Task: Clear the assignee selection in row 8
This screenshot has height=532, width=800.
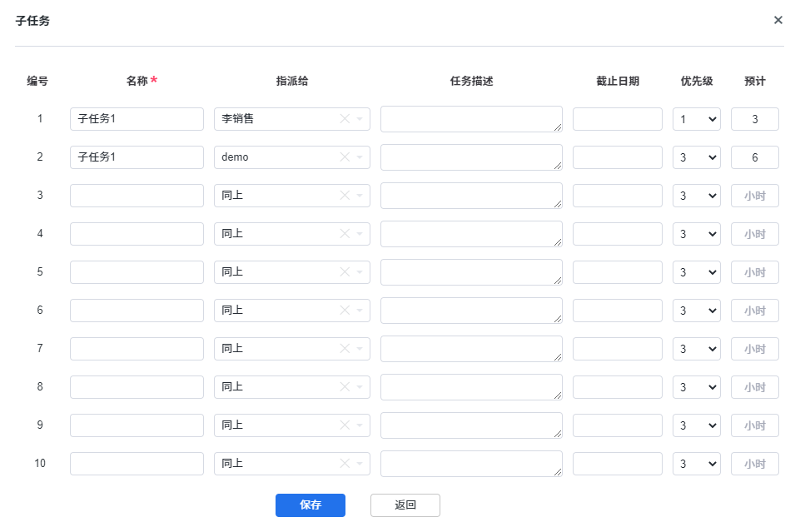Action: [345, 387]
